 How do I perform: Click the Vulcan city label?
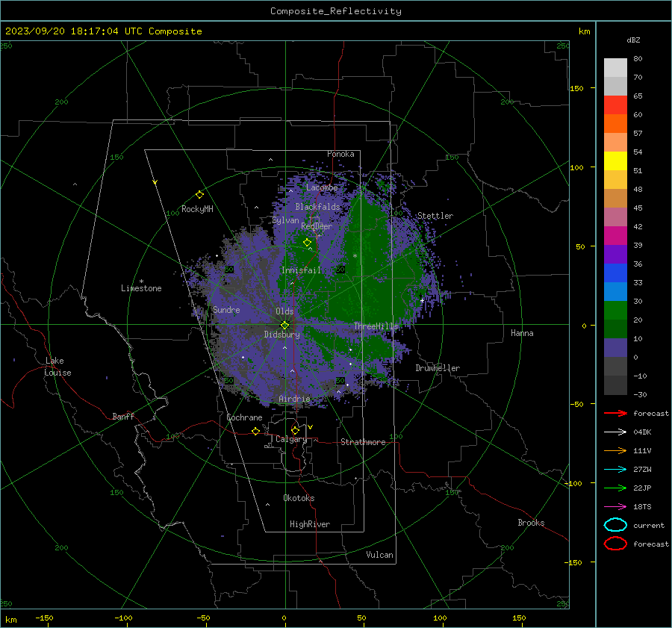point(379,555)
